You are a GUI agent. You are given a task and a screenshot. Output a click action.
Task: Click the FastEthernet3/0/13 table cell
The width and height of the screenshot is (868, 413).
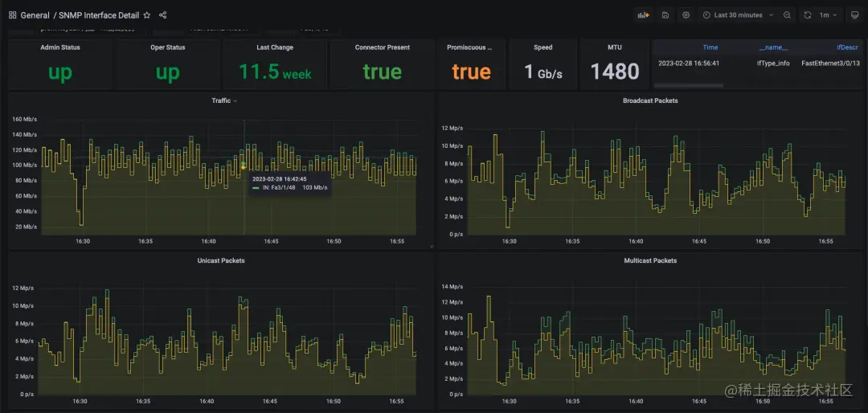point(829,63)
